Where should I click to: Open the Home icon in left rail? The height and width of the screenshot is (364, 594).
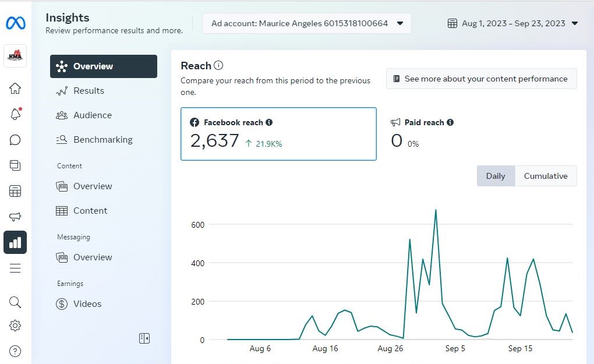(15, 89)
